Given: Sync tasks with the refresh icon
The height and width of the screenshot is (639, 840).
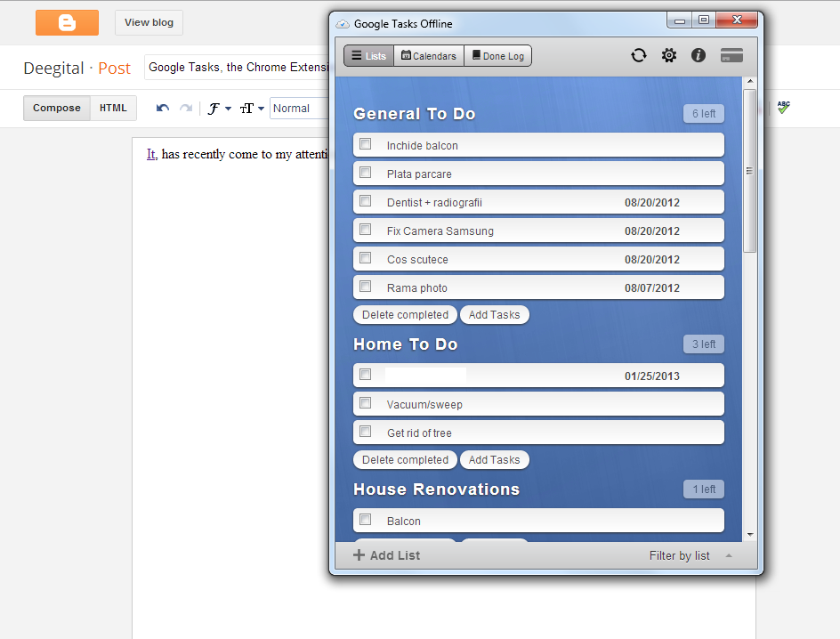Looking at the screenshot, I should click(x=639, y=55).
